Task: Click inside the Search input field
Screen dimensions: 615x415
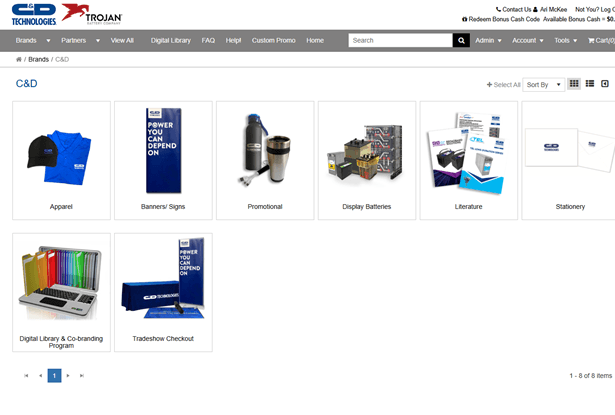Action: point(400,40)
